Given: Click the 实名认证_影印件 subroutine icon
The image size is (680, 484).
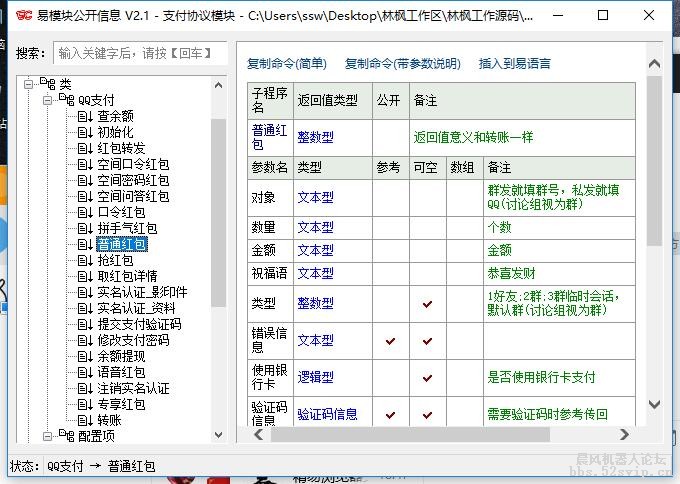Looking at the screenshot, I should (x=85, y=292).
